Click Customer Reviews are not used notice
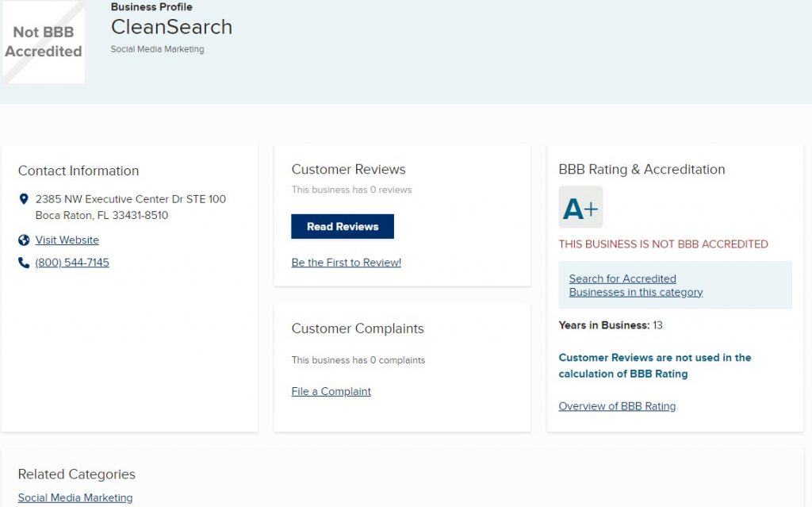812x507 pixels. click(654, 366)
